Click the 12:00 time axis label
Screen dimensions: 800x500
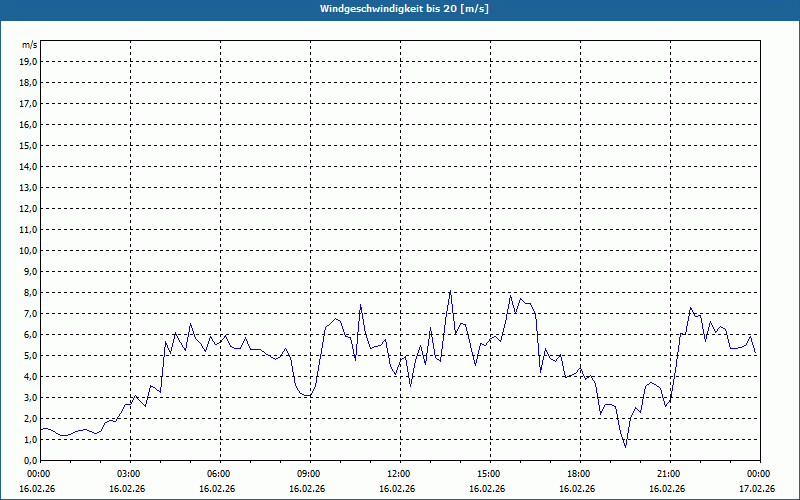click(x=399, y=474)
